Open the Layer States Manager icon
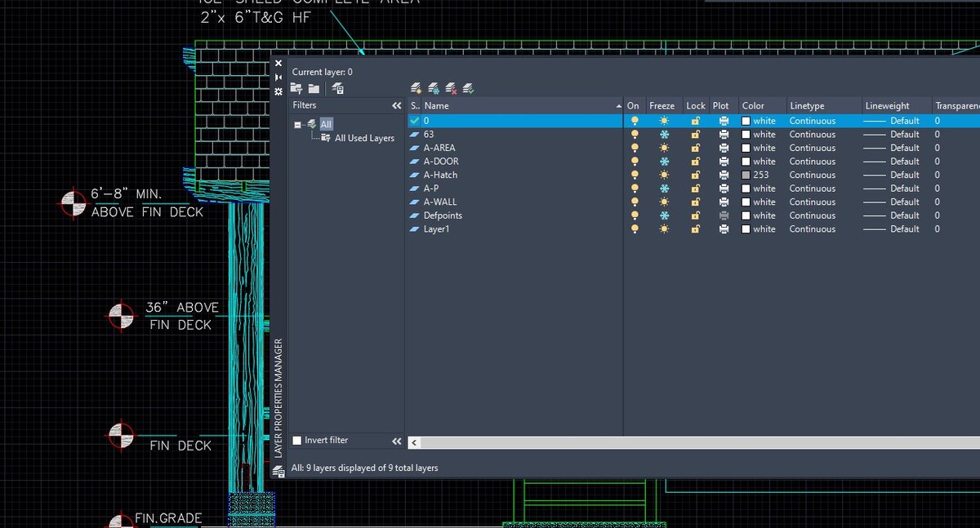The width and height of the screenshot is (980, 528). [x=338, y=88]
